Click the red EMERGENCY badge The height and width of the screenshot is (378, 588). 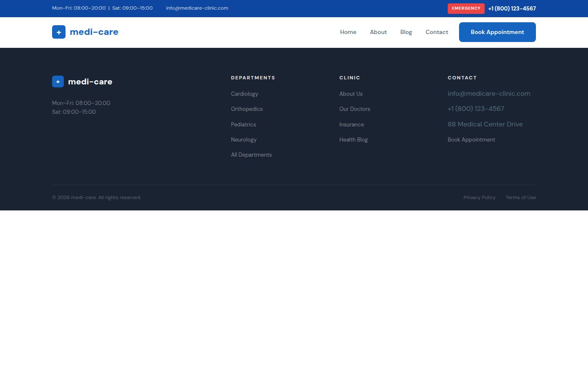pyautogui.click(x=466, y=8)
